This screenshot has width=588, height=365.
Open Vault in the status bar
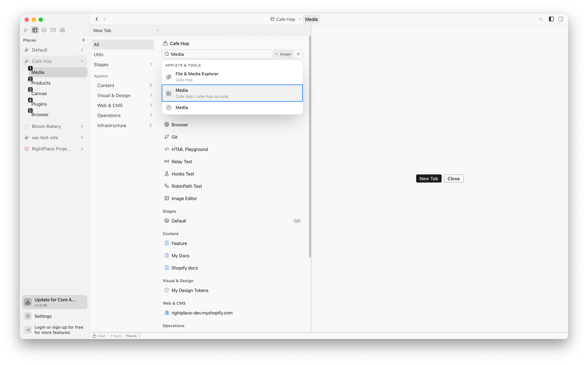coord(99,336)
